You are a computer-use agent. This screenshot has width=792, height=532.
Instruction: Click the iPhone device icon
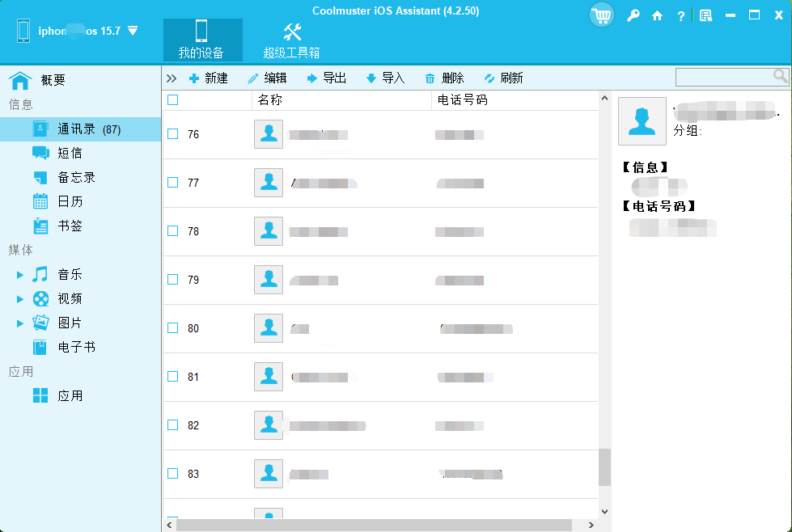click(23, 31)
